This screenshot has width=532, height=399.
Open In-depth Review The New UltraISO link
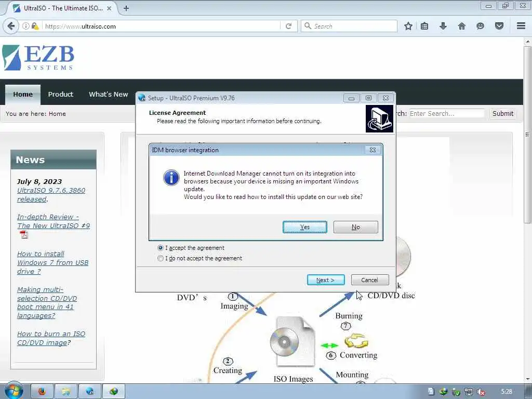[54, 221]
